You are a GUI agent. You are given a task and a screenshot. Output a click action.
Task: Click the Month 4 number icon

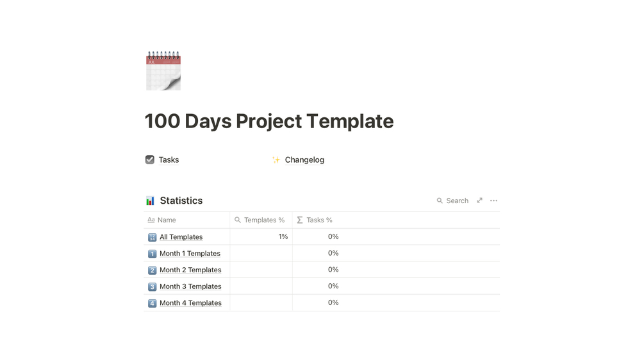tap(152, 303)
